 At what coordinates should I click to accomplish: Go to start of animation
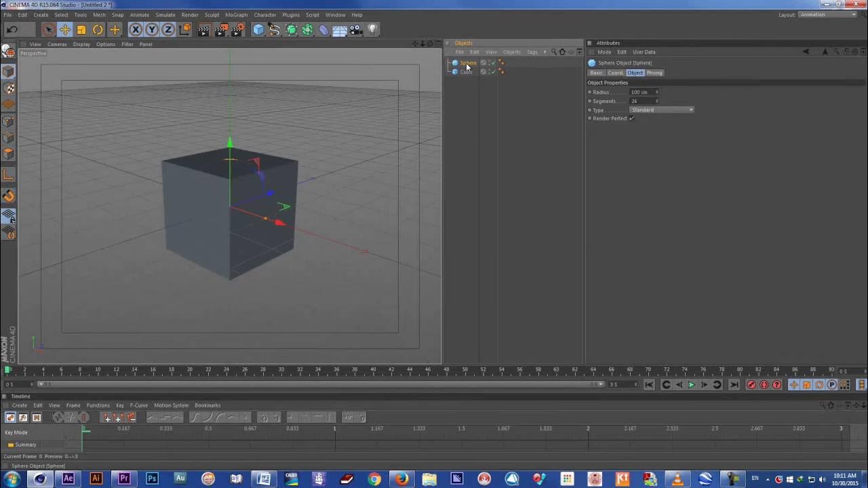[649, 385]
